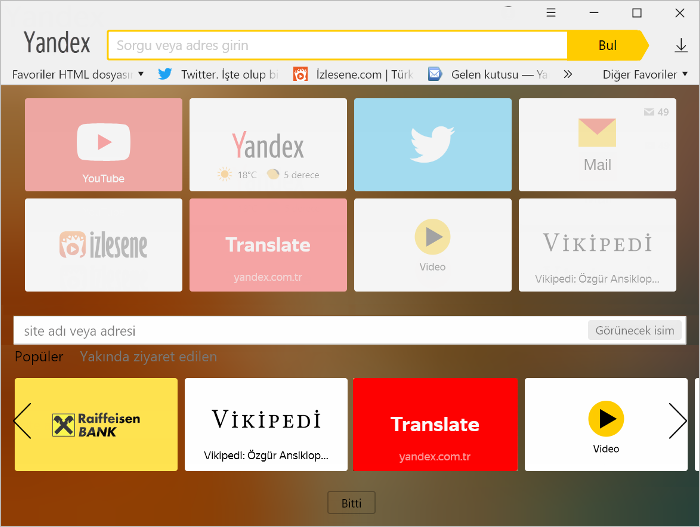The height and width of the screenshot is (527, 700).
Task: Add the Raiffeisen Bank suggestion tile
Action: click(96, 424)
